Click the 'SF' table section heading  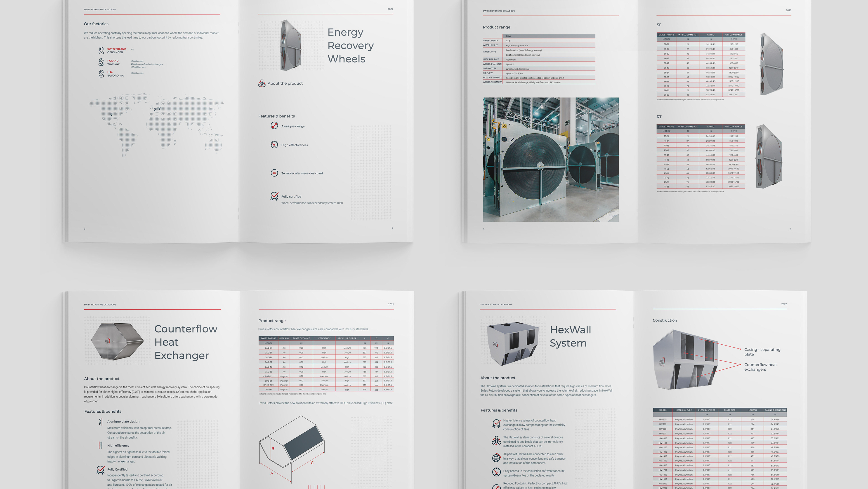click(659, 25)
